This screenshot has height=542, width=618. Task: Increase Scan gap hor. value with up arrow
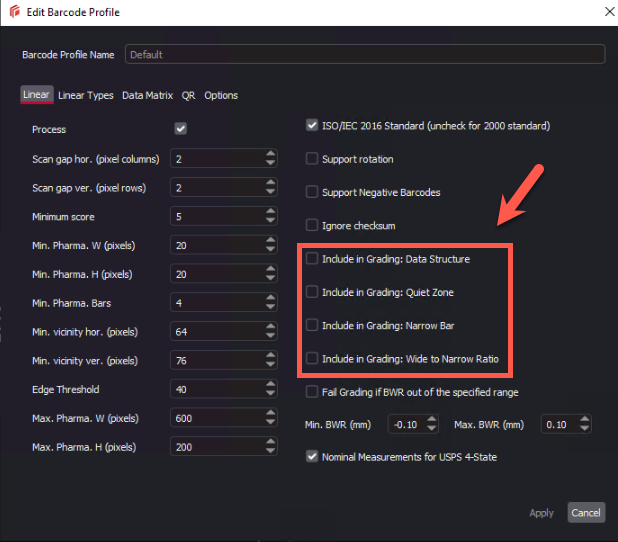click(x=271, y=154)
